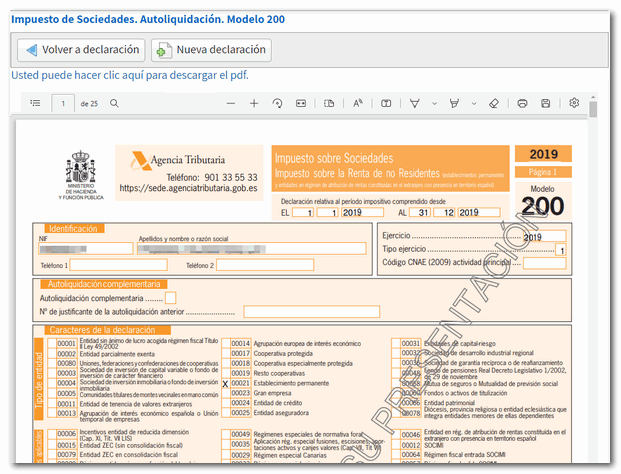The image size is (621, 474).
Task: Click the link to download the pdf
Action: pos(128,75)
